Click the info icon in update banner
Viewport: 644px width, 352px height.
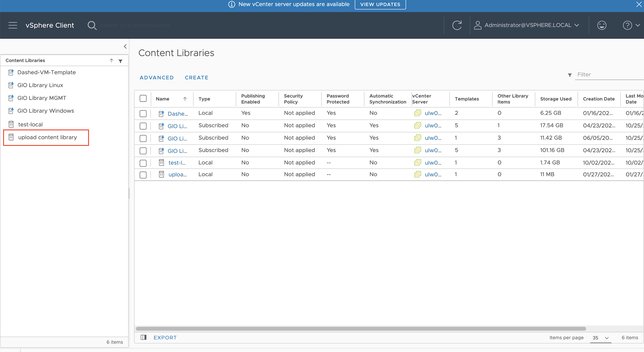[232, 5]
